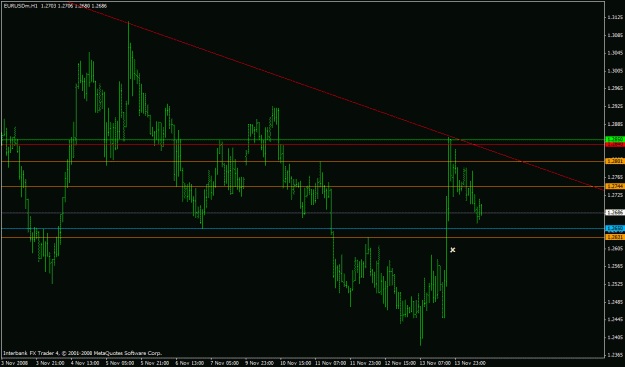Click the 1.2605 price axis value

coord(614,248)
